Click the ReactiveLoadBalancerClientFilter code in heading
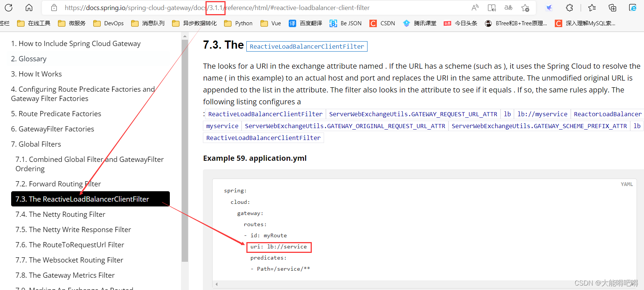Viewport: 644px width, 290px height. click(307, 46)
